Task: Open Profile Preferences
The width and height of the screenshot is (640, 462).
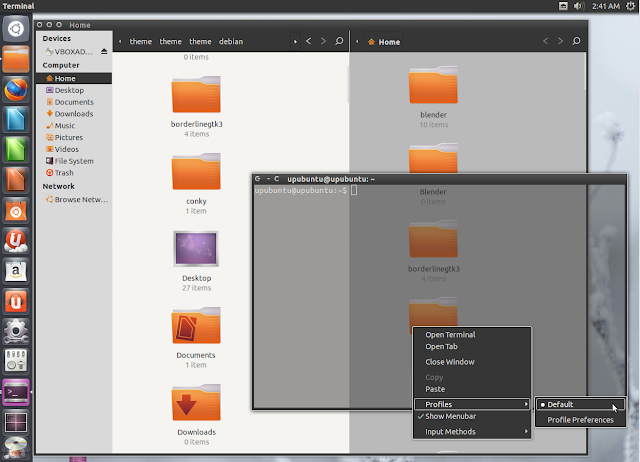Action: coord(580,420)
